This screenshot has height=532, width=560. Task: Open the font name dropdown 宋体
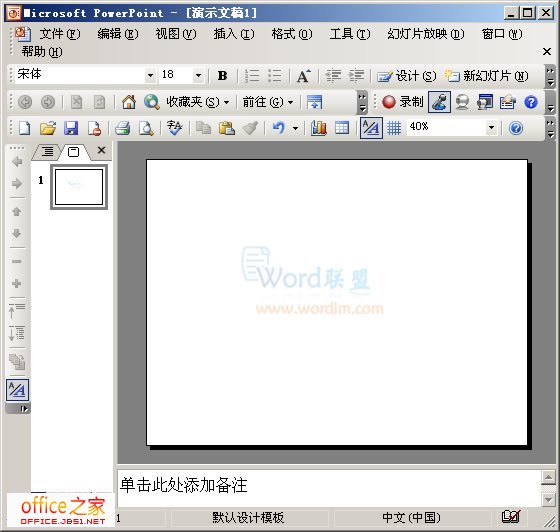[x=150, y=75]
